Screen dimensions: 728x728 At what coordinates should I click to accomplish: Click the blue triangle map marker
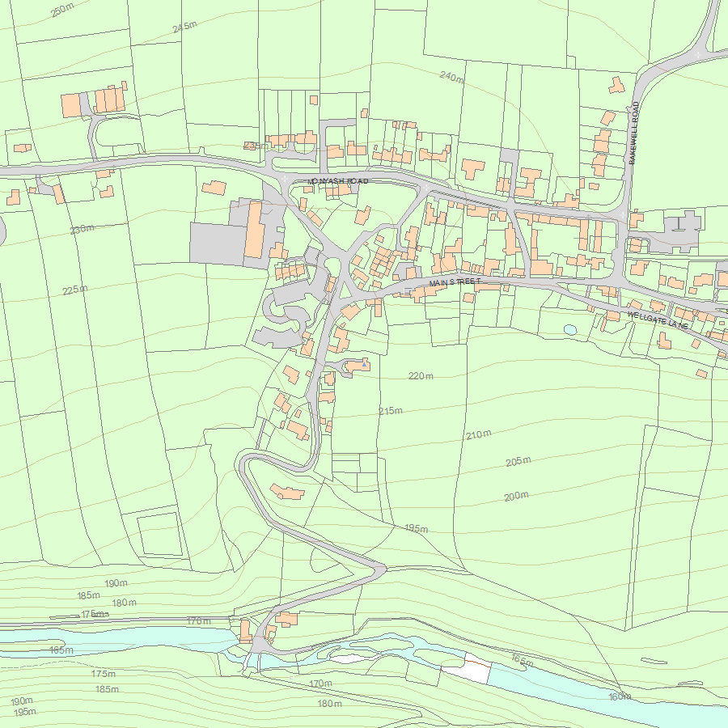[365, 365]
